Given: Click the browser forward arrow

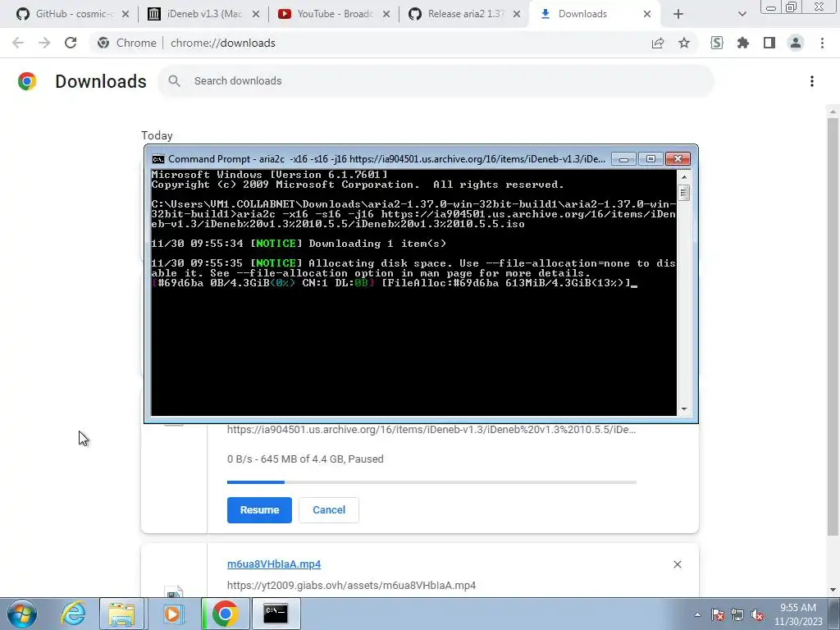Looking at the screenshot, I should pyautogui.click(x=44, y=43).
